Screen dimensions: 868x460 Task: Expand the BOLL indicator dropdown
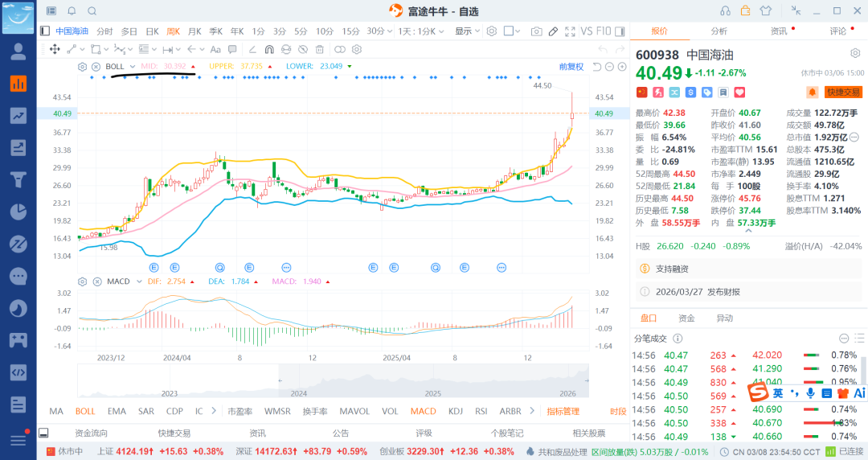[x=133, y=67]
